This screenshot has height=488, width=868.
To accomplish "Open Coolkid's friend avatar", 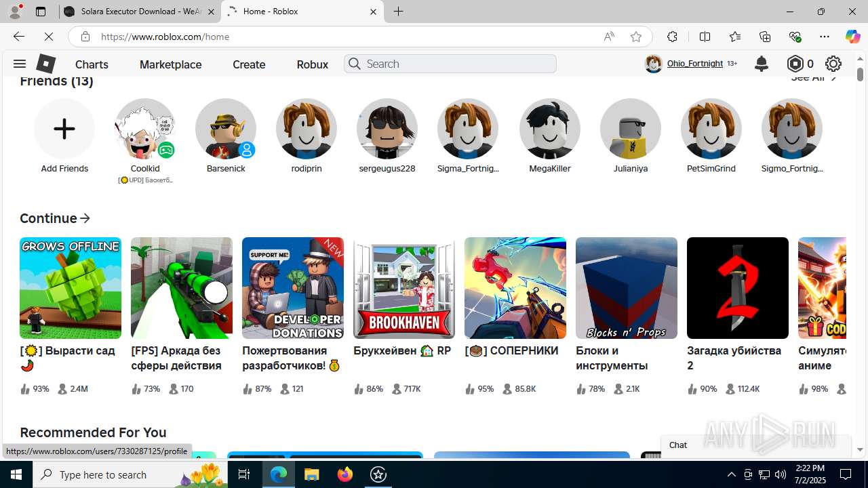I will (x=145, y=129).
